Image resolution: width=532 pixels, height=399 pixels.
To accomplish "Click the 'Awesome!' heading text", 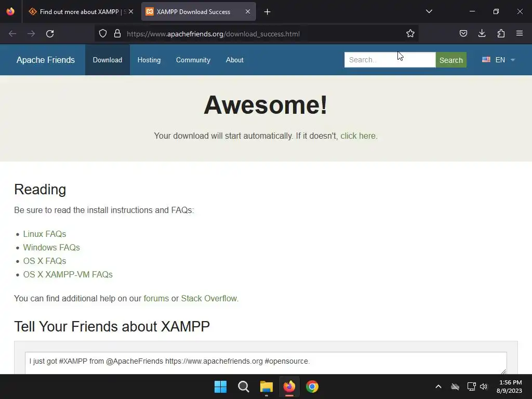I will coord(265,105).
